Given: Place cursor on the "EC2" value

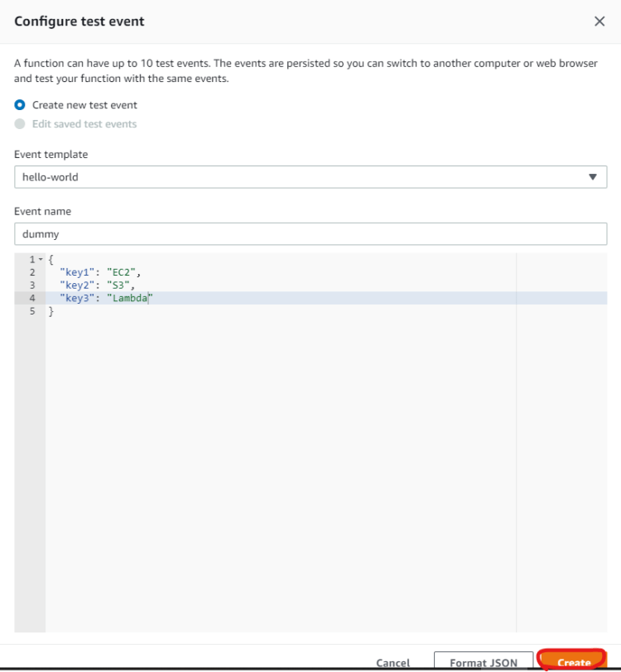Looking at the screenshot, I should tap(122, 272).
